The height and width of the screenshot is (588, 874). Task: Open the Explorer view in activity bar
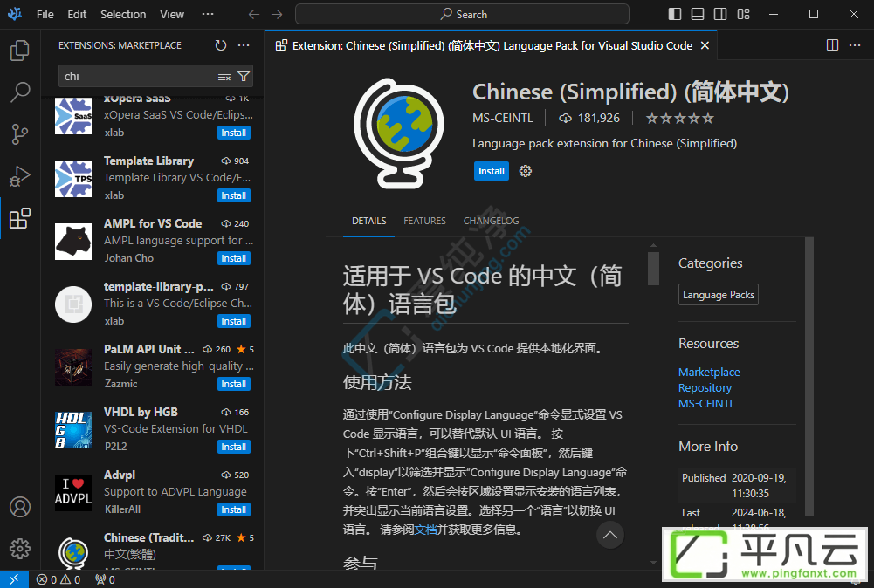point(20,51)
